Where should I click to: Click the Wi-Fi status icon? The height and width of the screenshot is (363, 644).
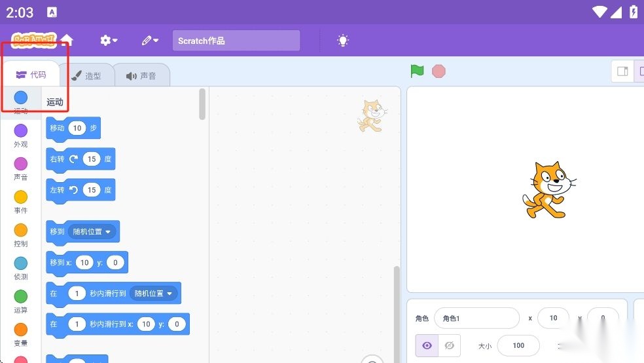599,12
